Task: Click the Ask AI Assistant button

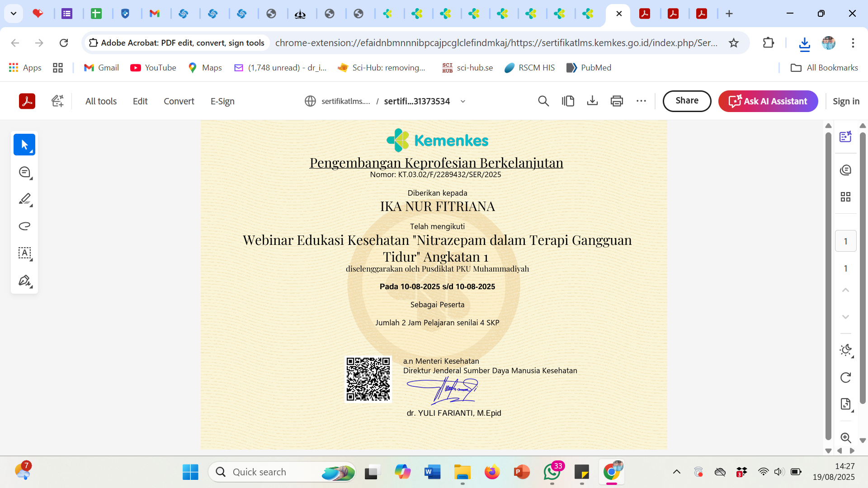Action: point(768,101)
